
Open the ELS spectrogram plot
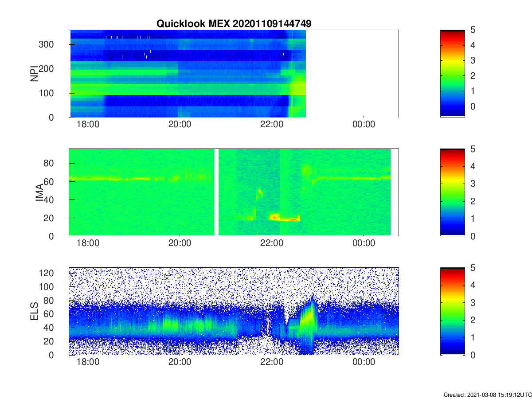[234, 311]
